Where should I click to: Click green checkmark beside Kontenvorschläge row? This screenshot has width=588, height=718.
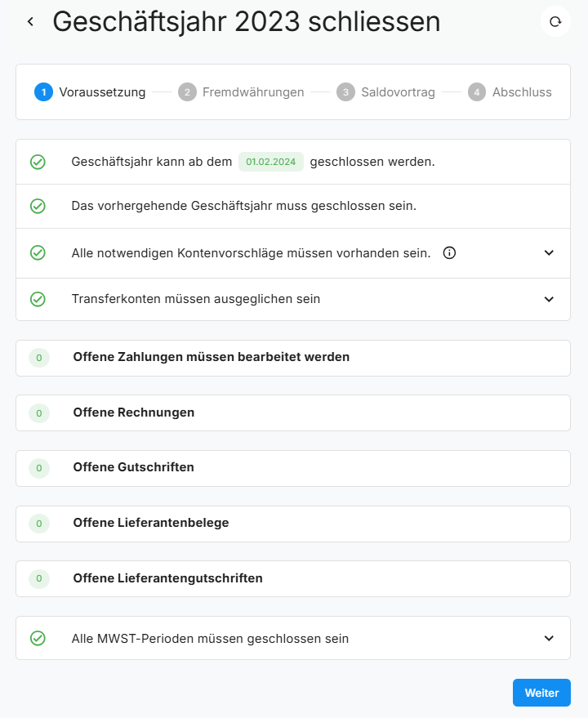click(x=38, y=253)
